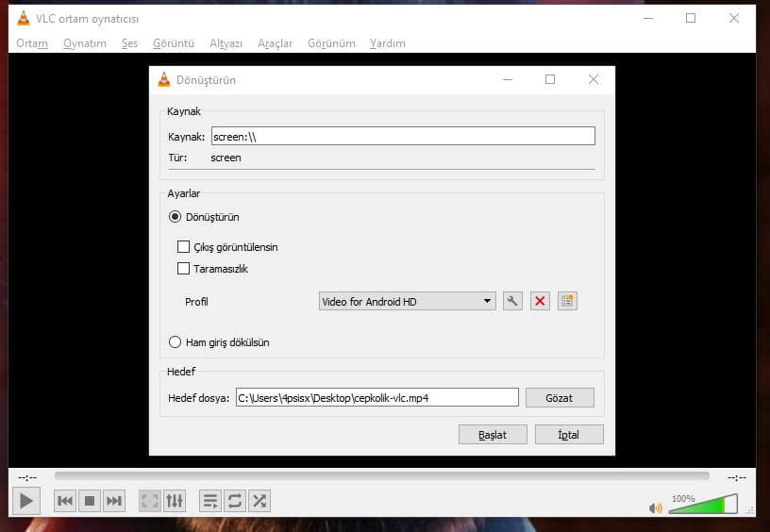Minimize the Dönüştürün dialog
The width and height of the screenshot is (770, 532).
pos(508,79)
